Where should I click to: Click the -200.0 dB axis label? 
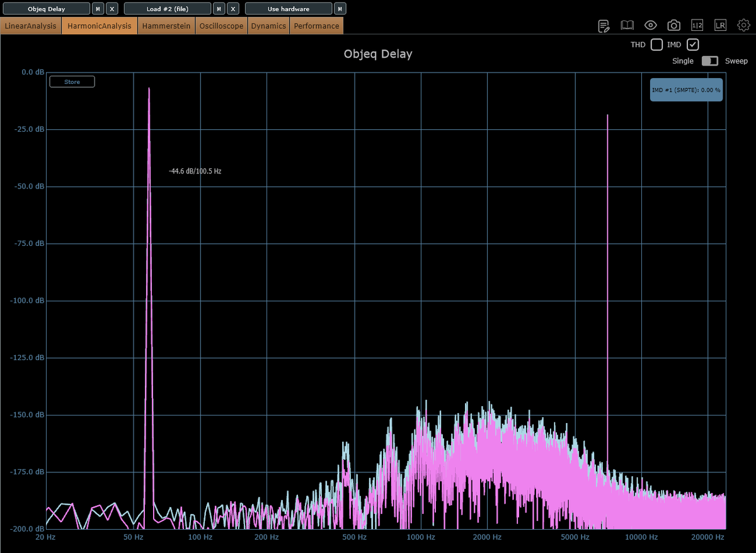click(x=28, y=529)
